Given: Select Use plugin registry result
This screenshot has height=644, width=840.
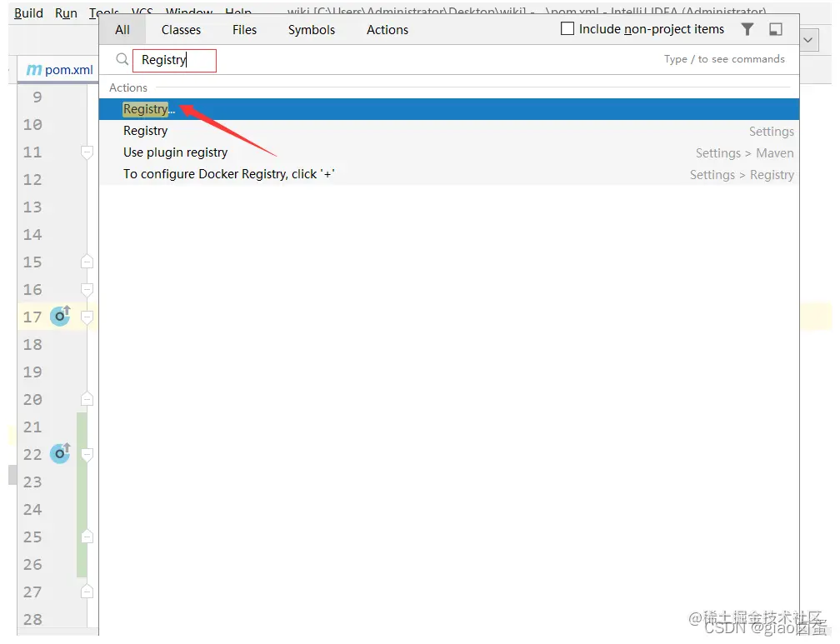Looking at the screenshot, I should point(449,152).
